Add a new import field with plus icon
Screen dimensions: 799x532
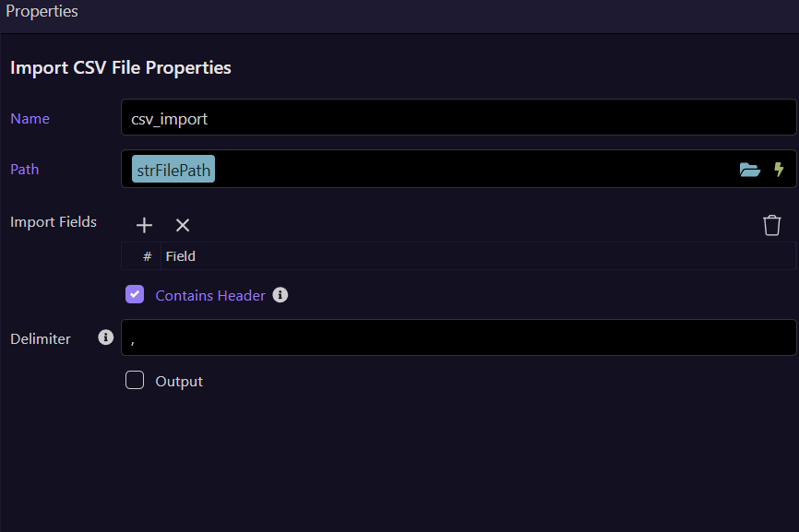(x=144, y=225)
